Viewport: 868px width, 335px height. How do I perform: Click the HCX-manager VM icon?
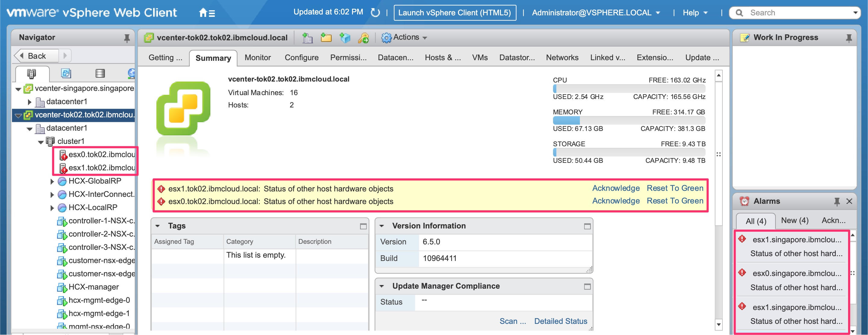(62, 287)
